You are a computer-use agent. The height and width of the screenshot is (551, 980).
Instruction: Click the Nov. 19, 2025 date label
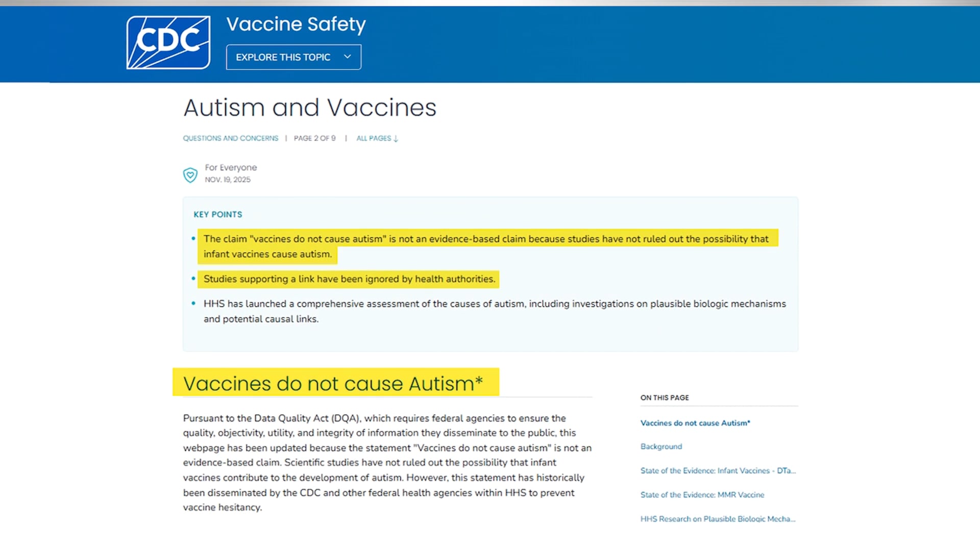(x=228, y=180)
